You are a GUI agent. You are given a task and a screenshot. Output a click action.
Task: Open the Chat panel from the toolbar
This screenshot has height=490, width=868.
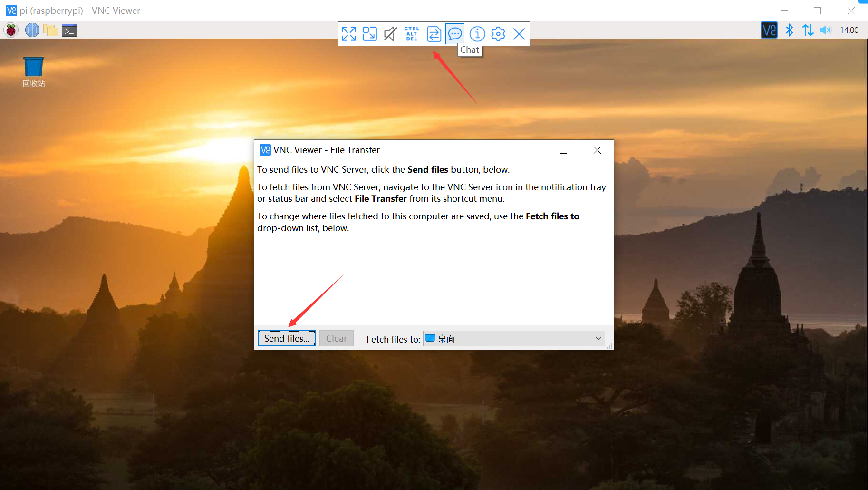tap(454, 34)
